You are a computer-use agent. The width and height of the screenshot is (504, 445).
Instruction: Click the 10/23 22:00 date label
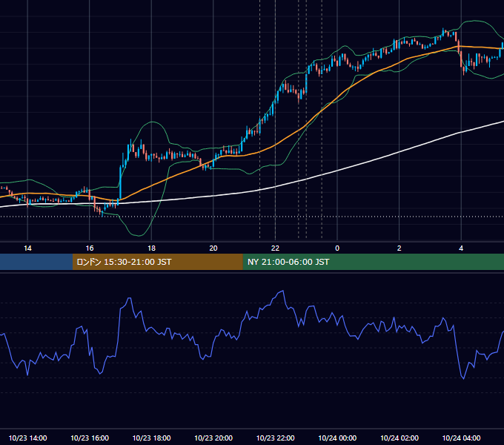click(x=275, y=438)
